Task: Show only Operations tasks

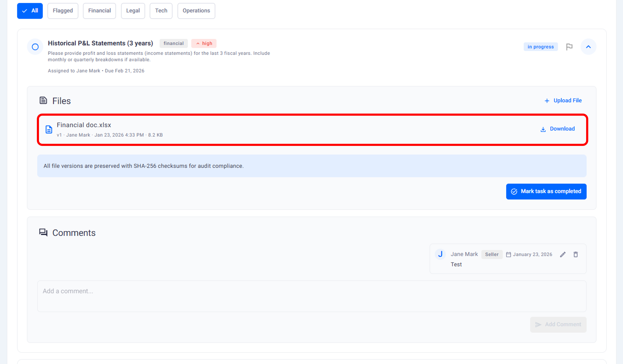Action: point(196,11)
